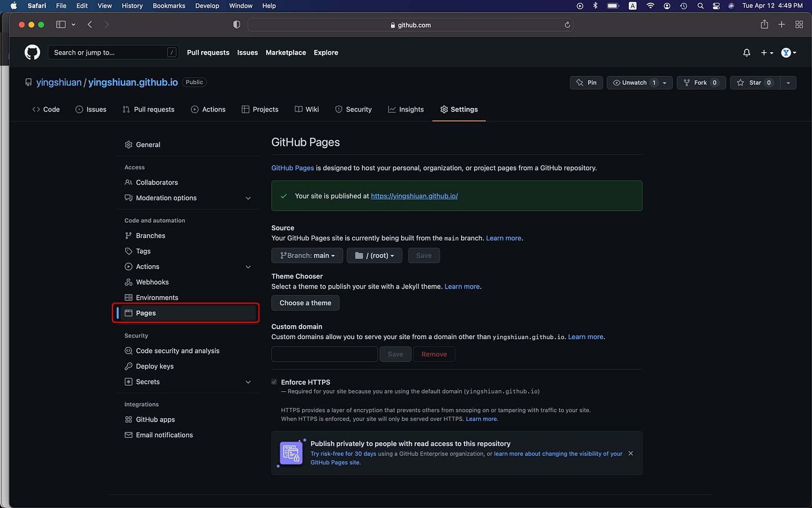Click the Apple menu logo
Image resolution: width=812 pixels, height=508 pixels.
coord(14,6)
